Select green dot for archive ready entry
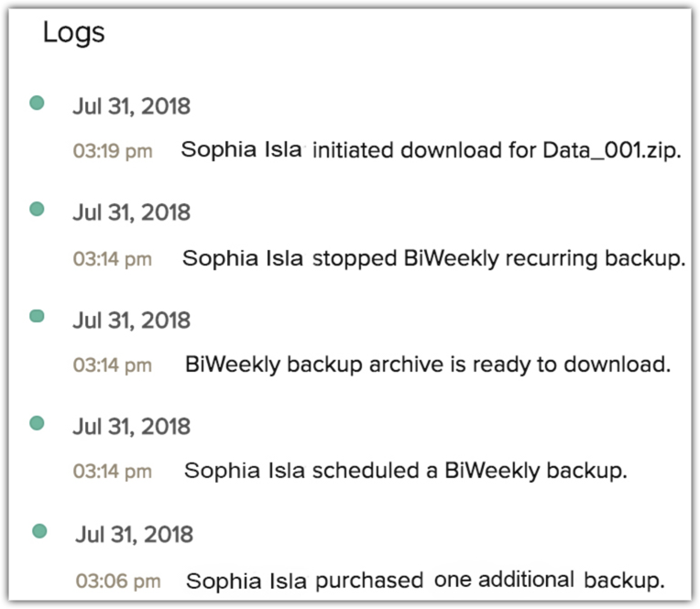This screenshot has height=609, width=700. click(x=37, y=316)
